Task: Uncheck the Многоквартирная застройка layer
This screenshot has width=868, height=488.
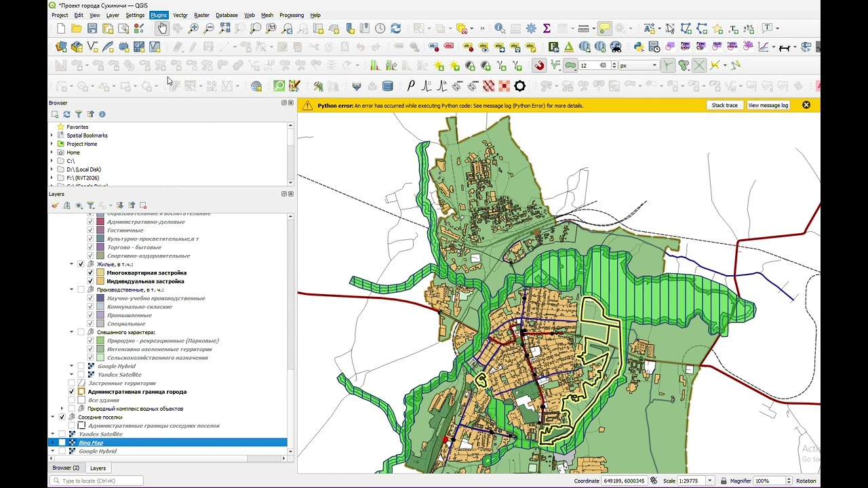Action: [90, 272]
